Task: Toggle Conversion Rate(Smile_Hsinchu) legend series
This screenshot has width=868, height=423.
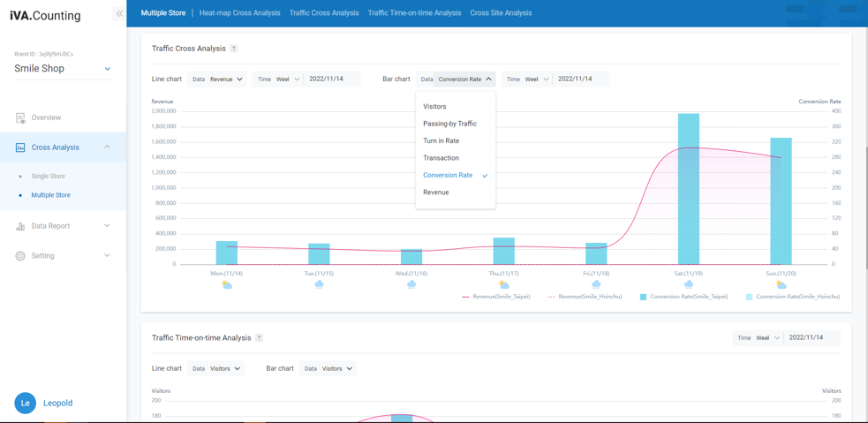Action: coord(792,297)
